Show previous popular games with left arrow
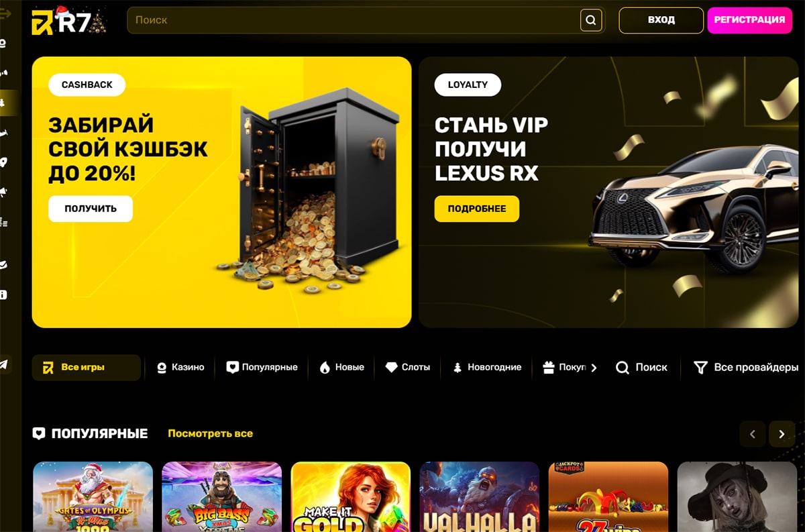This screenshot has height=532, width=805. [752, 434]
